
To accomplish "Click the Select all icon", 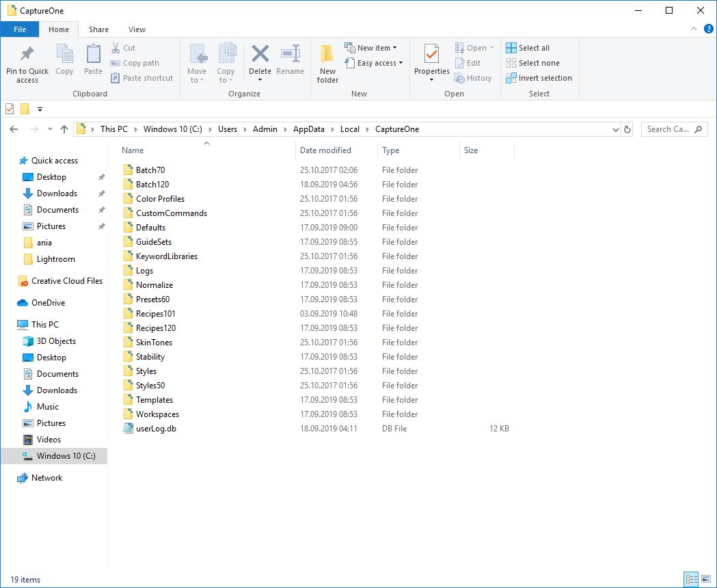I will (x=511, y=48).
